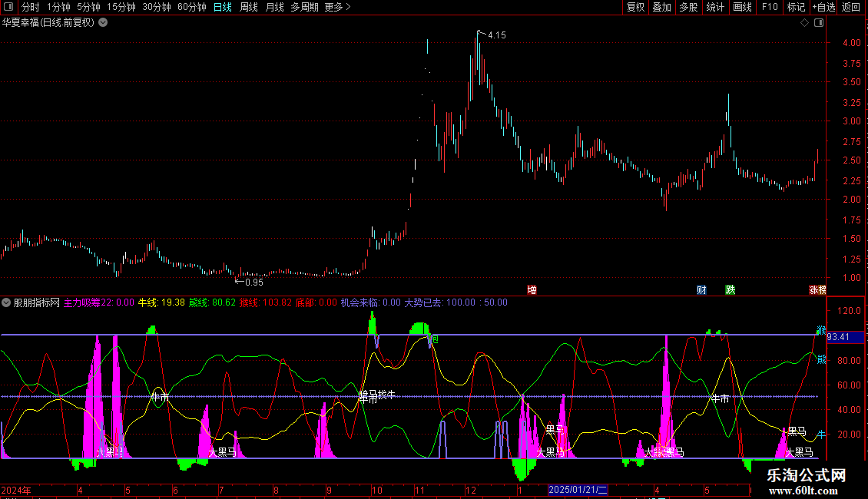Open the 多股 multi-stock view

click(689, 7)
